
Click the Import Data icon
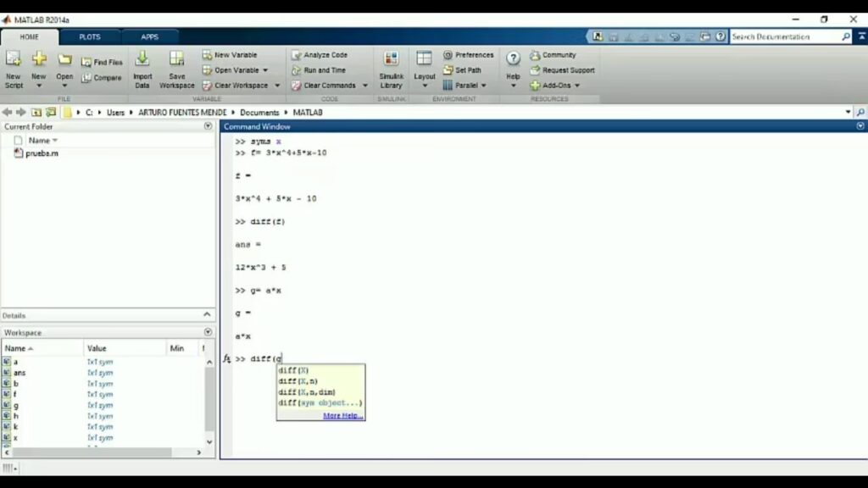[x=142, y=61]
